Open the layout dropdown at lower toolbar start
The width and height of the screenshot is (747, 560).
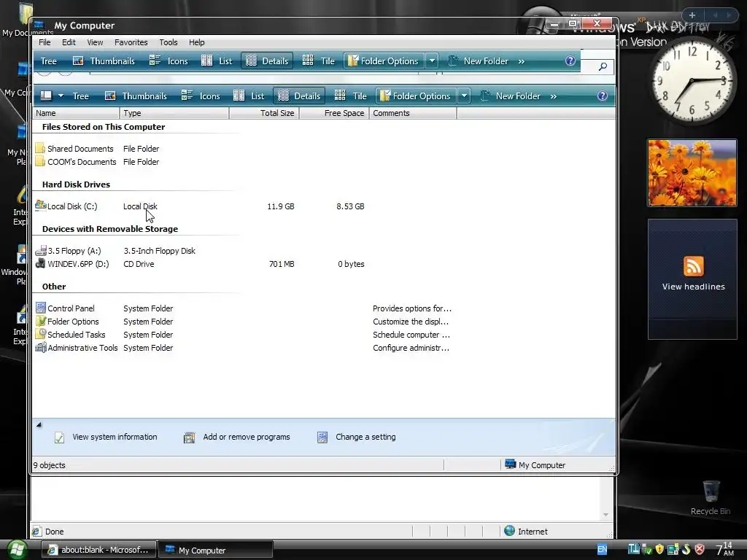tap(52, 96)
